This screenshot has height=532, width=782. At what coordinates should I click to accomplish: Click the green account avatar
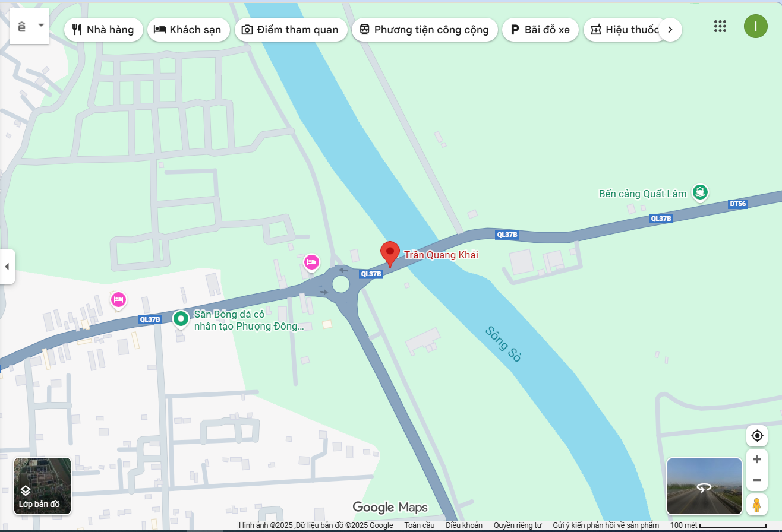(755, 26)
